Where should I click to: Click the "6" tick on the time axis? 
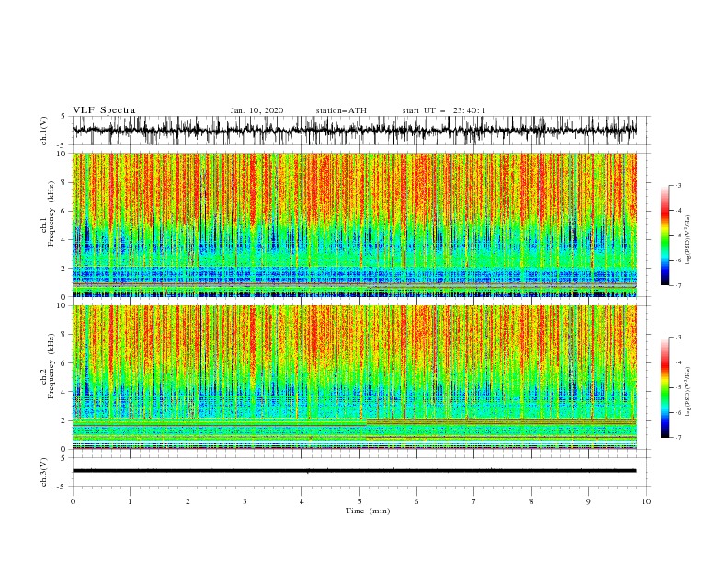[x=416, y=501]
